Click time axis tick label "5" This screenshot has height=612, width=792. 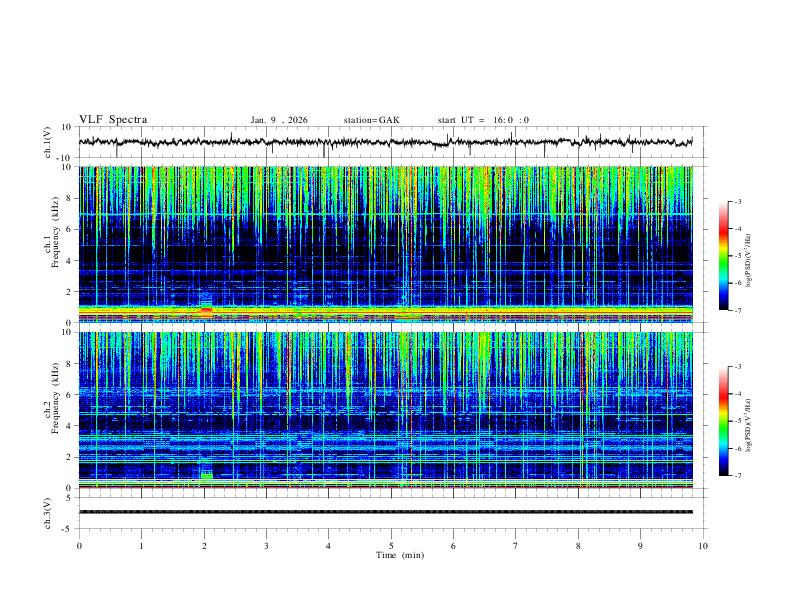pos(391,546)
